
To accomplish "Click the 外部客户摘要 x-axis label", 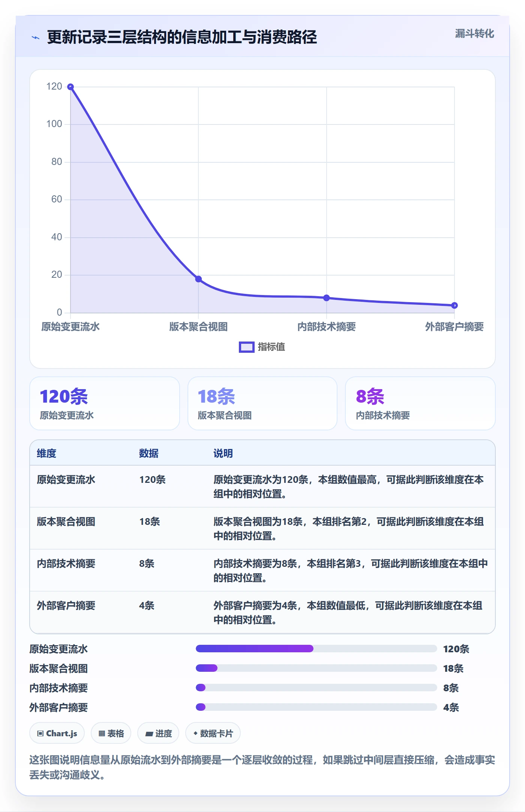I will (454, 327).
